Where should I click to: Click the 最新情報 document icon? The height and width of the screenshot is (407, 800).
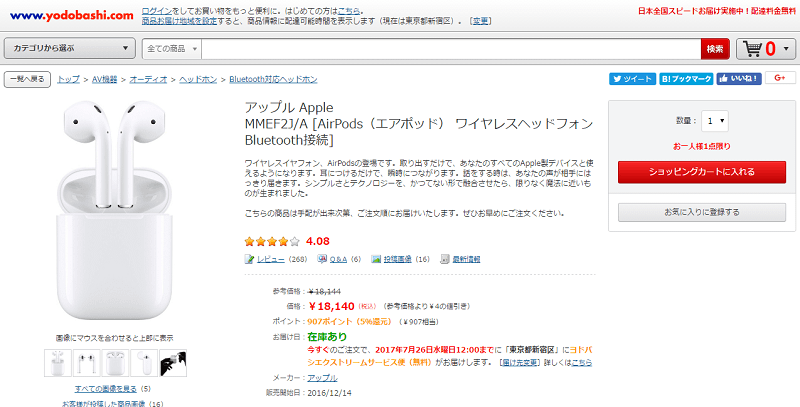click(x=444, y=259)
